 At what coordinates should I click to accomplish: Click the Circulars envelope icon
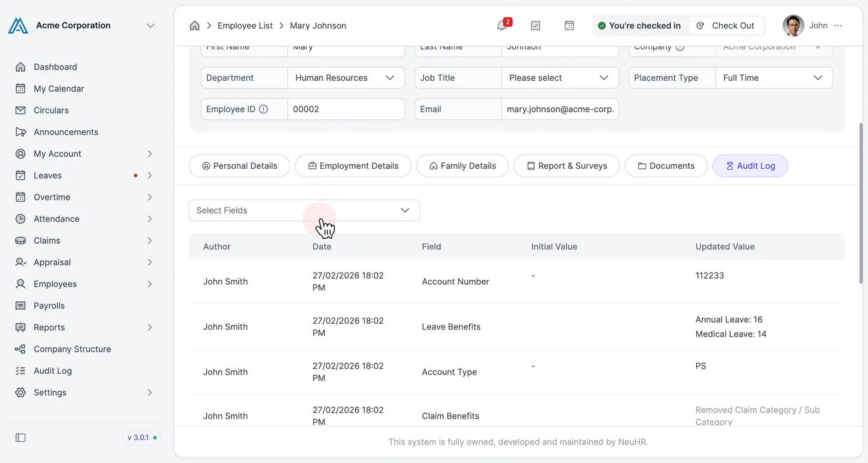click(20, 110)
